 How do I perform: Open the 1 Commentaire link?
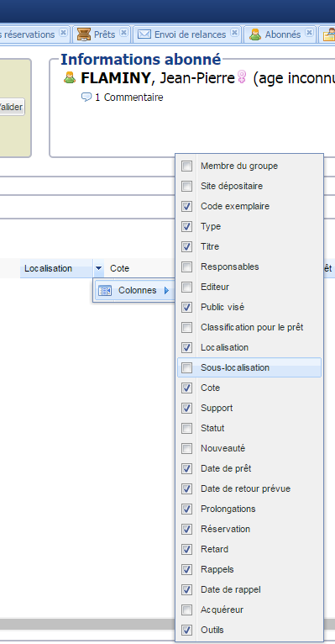[x=128, y=98]
